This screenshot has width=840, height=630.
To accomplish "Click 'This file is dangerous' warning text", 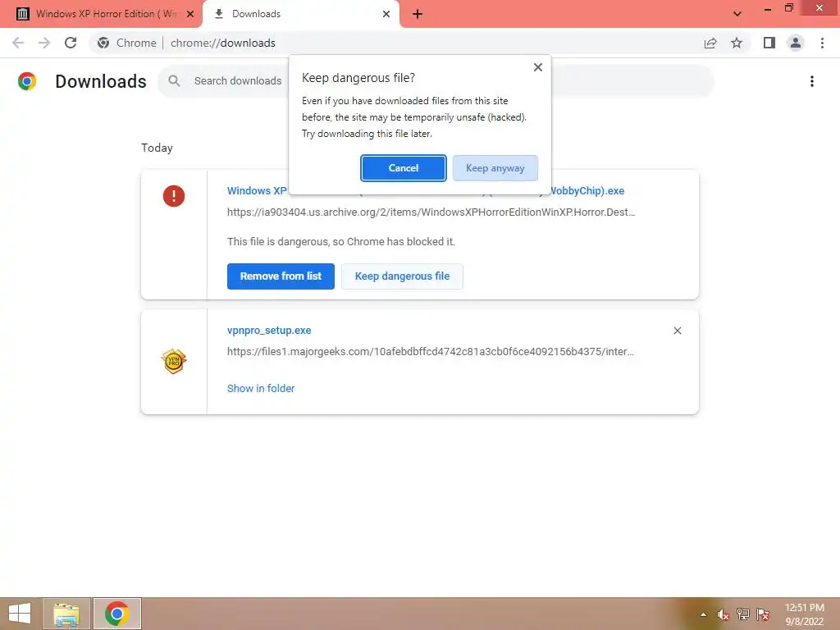I will tap(340, 242).
